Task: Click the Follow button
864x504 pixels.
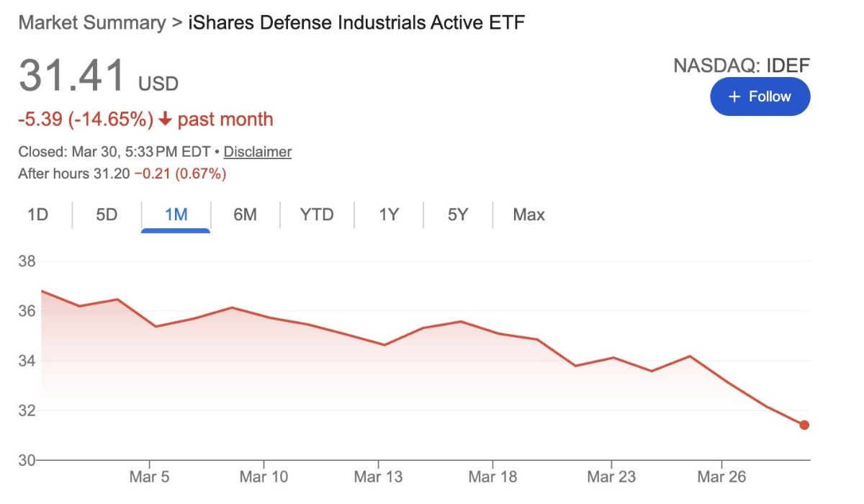Action: point(760,96)
